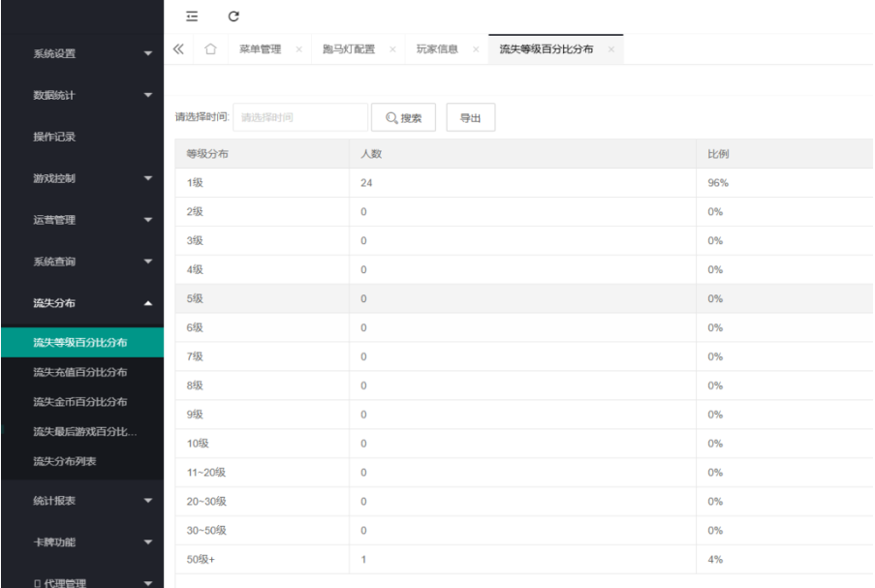Click the refresh icon in top bar

click(233, 16)
